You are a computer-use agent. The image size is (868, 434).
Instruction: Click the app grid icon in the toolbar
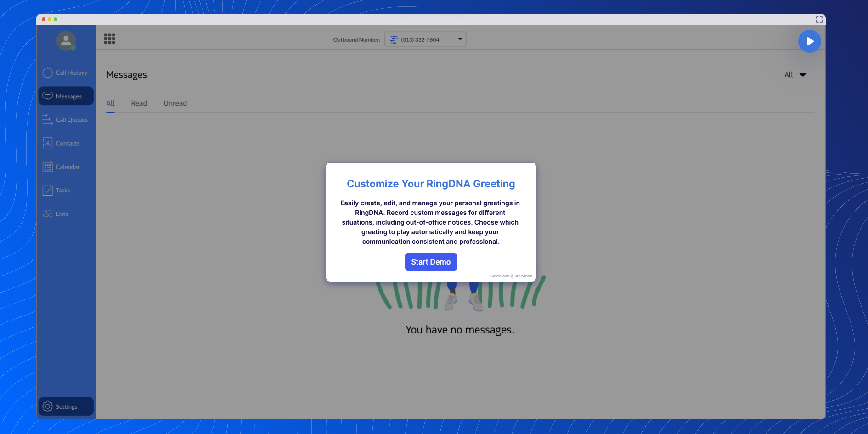(109, 39)
